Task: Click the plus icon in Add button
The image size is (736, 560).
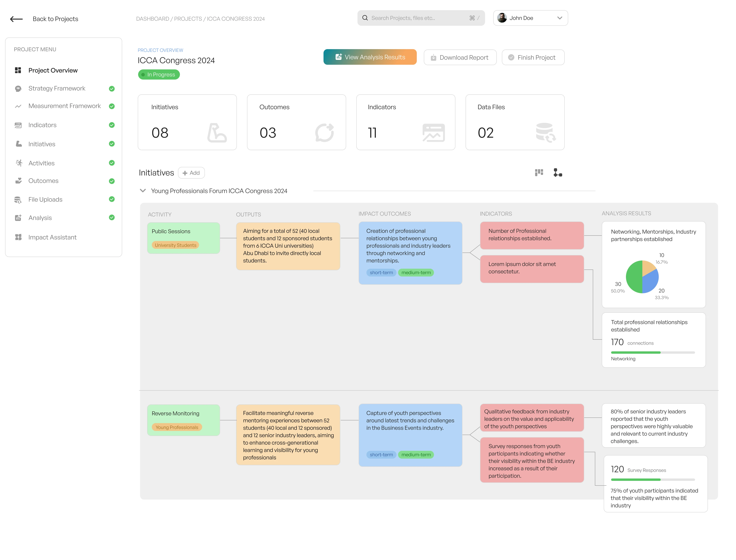Action: (x=185, y=173)
